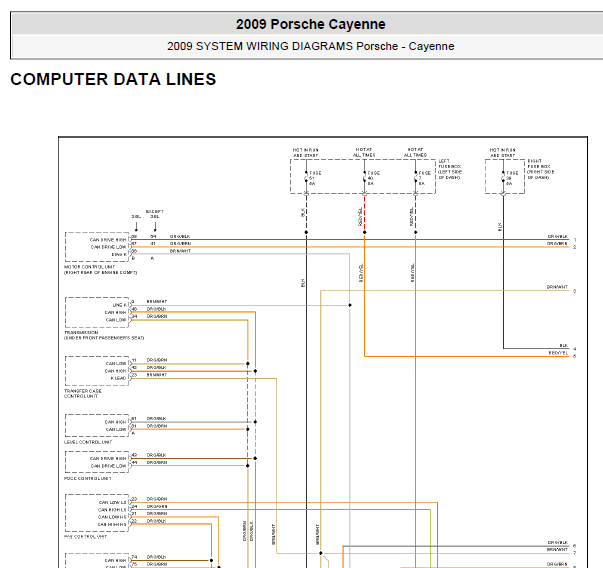This screenshot has width=603, height=568.
Task: Click the 'FUSE 51' label
Action: pos(315,176)
